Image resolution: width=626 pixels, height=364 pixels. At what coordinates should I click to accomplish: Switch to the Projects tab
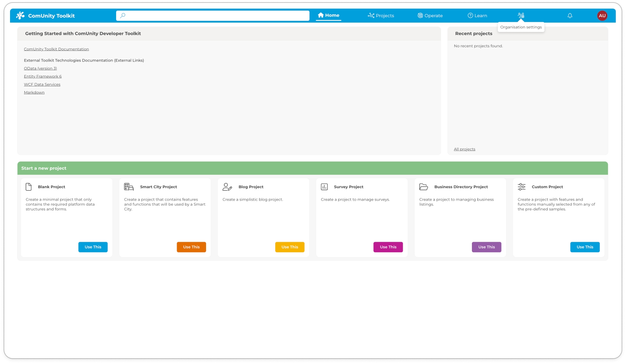tap(381, 15)
